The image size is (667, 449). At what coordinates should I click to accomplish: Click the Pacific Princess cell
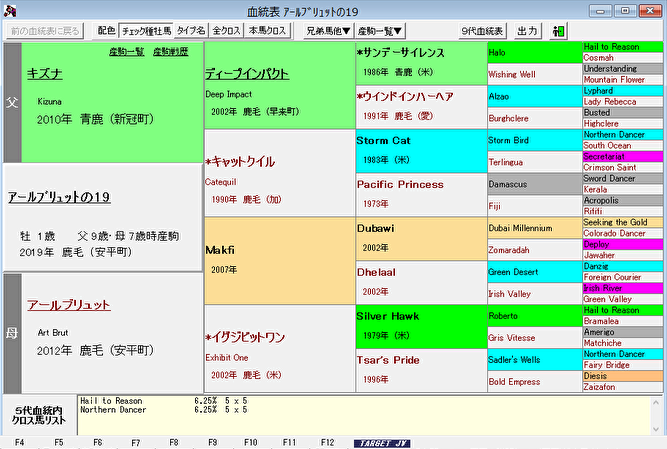click(421, 195)
